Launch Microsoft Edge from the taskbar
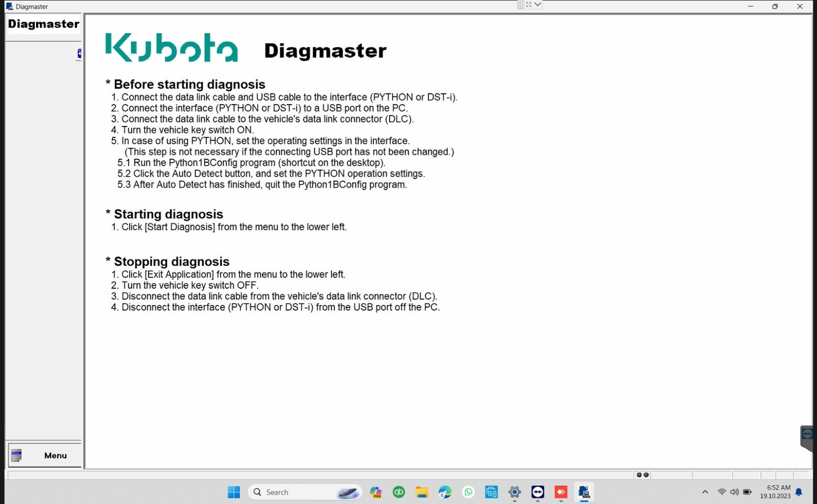Screen dimensions: 817x504 pos(445,492)
